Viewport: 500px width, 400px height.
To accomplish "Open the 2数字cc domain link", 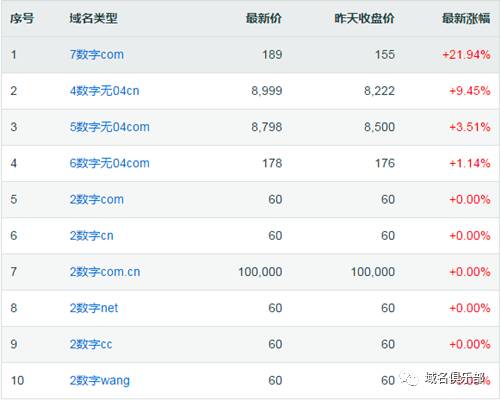I will click(91, 344).
